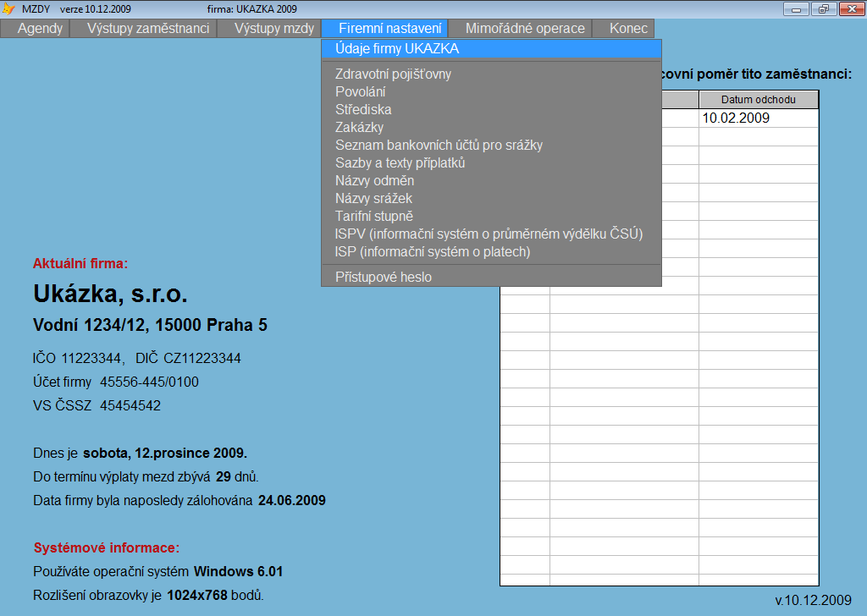Click the date sobota, 12.prosince 2009
Screen dimensions: 867x616
165,453
